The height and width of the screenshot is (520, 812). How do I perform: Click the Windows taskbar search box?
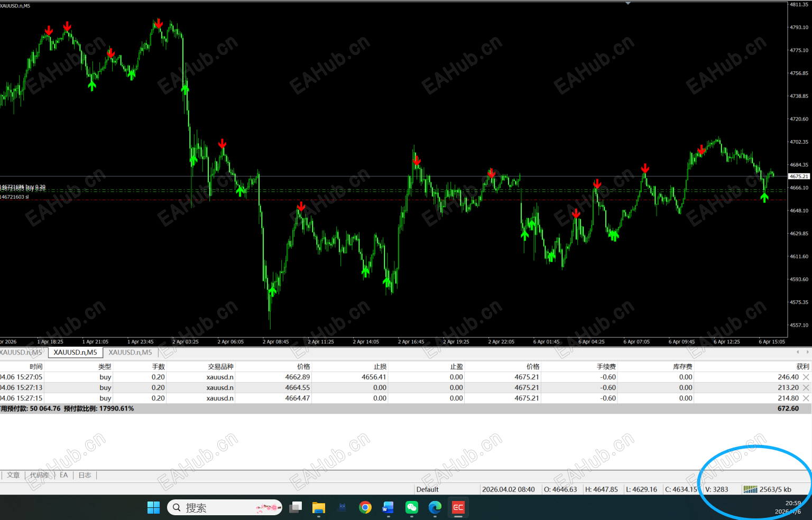[x=225, y=507]
